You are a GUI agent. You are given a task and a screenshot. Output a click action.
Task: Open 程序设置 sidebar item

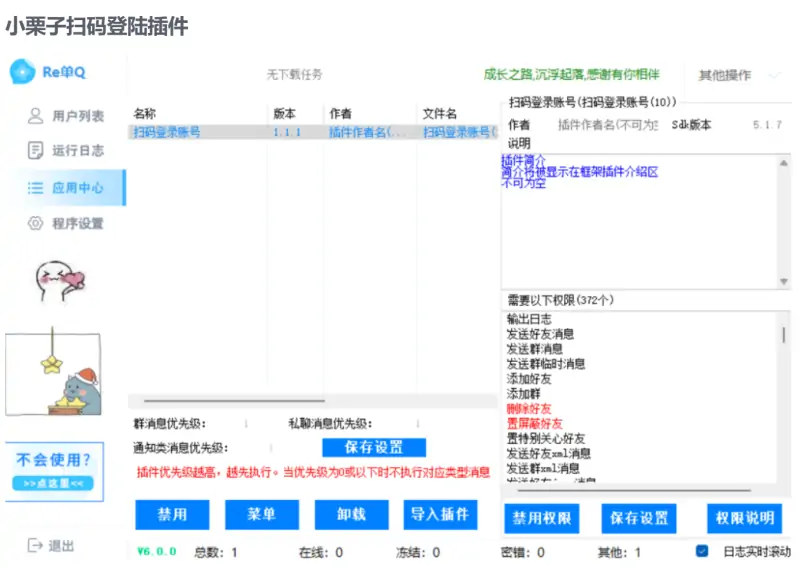tap(66, 223)
